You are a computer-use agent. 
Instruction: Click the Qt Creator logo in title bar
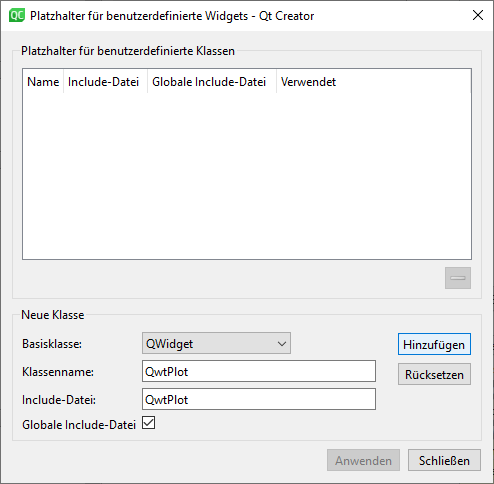click(17, 15)
